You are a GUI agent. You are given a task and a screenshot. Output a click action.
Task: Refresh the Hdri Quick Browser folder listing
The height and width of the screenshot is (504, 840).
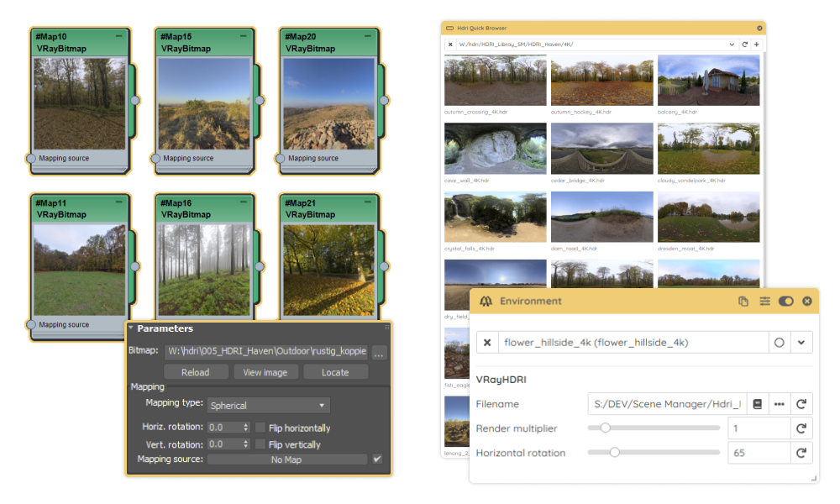744,45
